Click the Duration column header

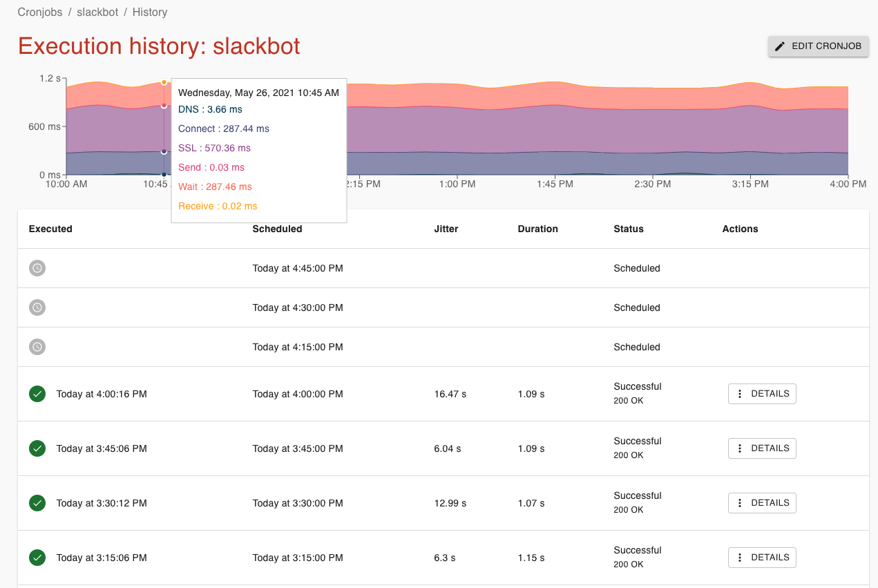coord(537,229)
